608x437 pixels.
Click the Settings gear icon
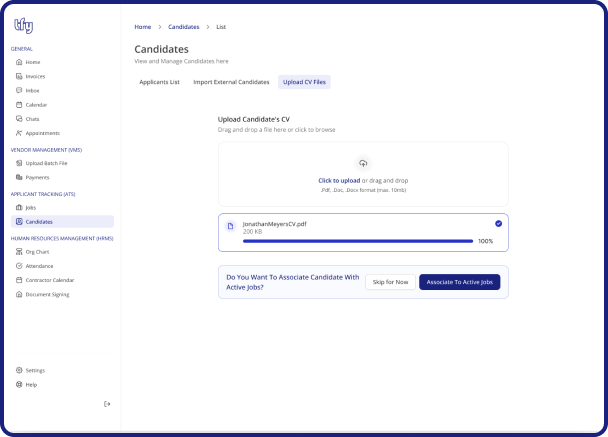pyautogui.click(x=19, y=370)
